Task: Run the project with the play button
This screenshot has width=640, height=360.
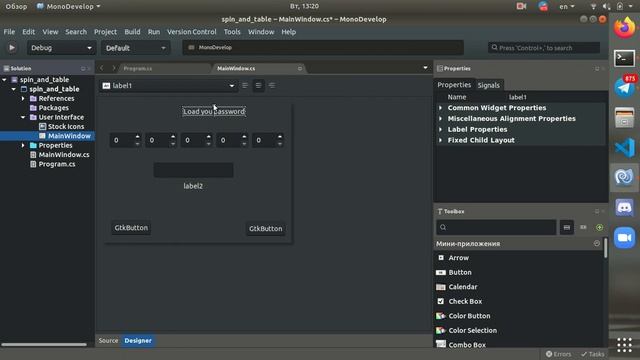Action: [x=12, y=48]
